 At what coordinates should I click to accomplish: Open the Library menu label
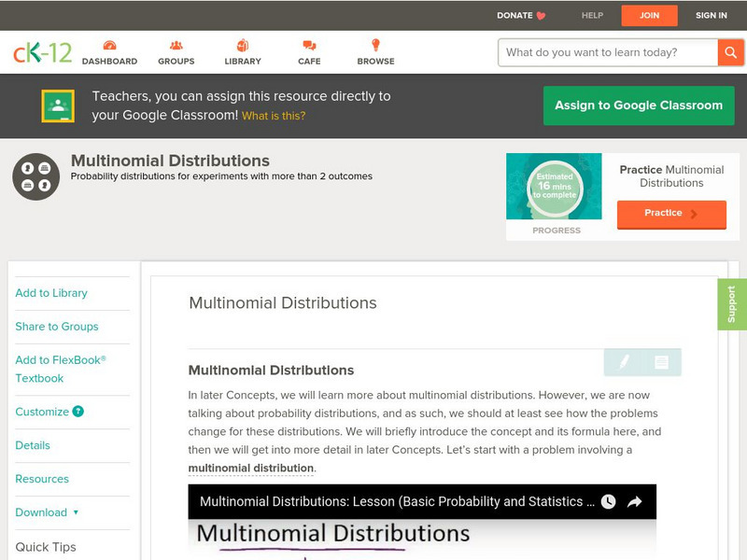(x=243, y=61)
